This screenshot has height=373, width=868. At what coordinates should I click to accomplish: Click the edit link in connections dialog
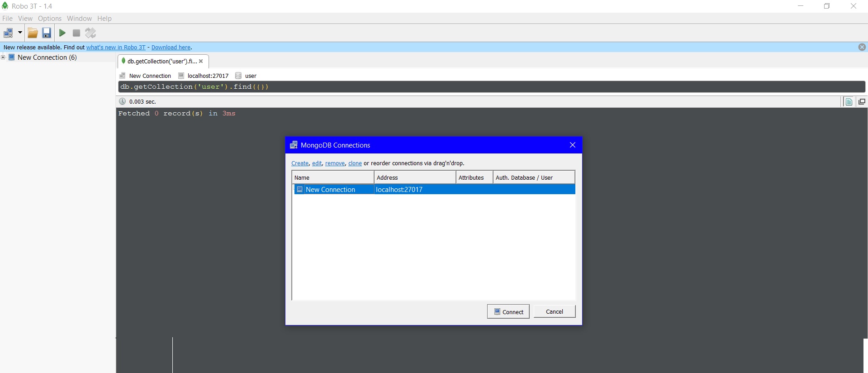pyautogui.click(x=317, y=163)
